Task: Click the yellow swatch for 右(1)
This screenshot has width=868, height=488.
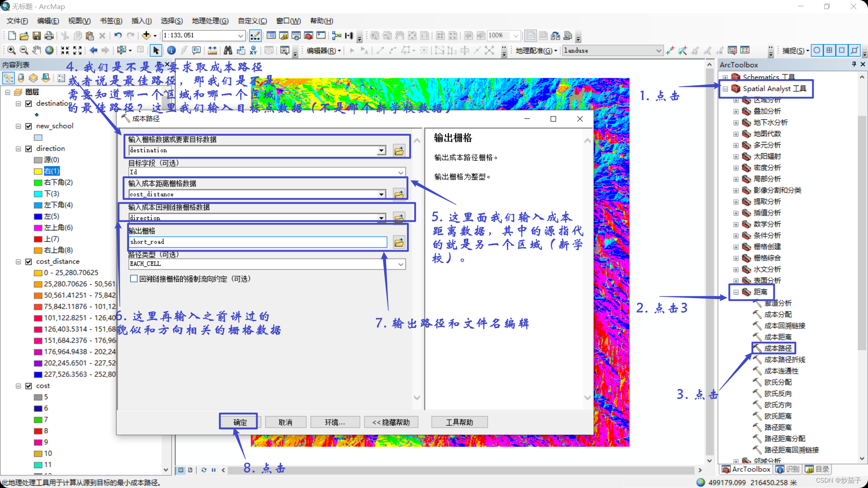Action: click(x=38, y=171)
